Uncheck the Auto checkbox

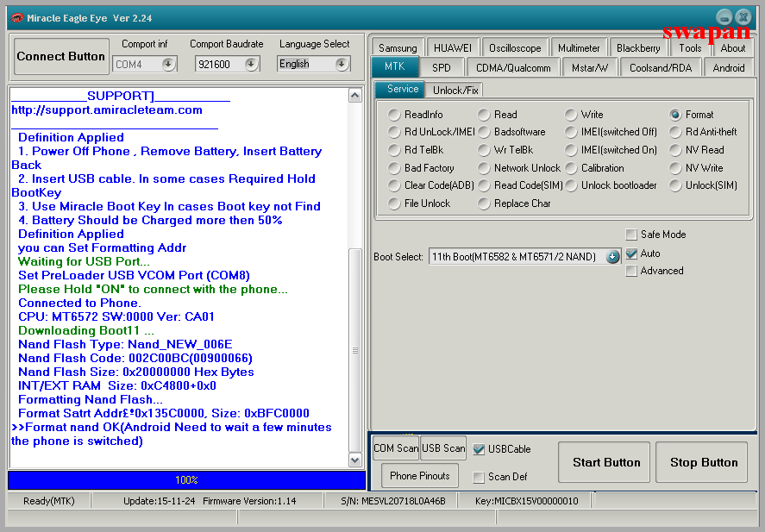[631, 253]
